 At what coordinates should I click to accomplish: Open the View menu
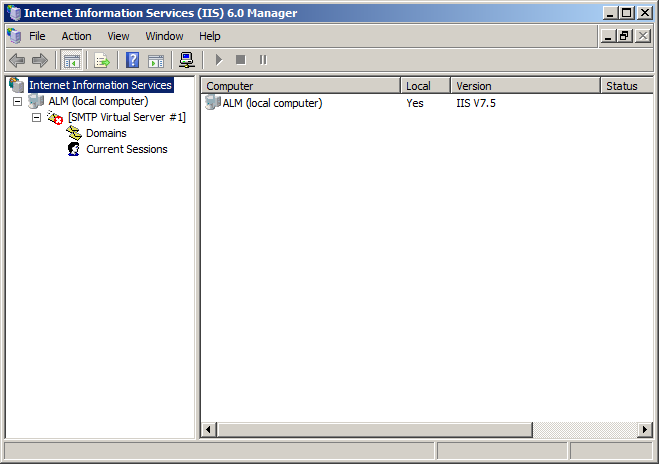118,36
